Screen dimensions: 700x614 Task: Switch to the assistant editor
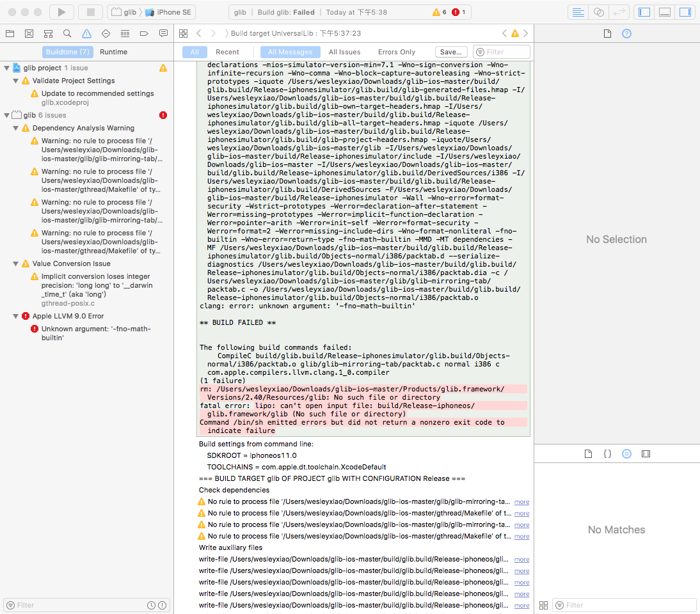click(x=599, y=12)
